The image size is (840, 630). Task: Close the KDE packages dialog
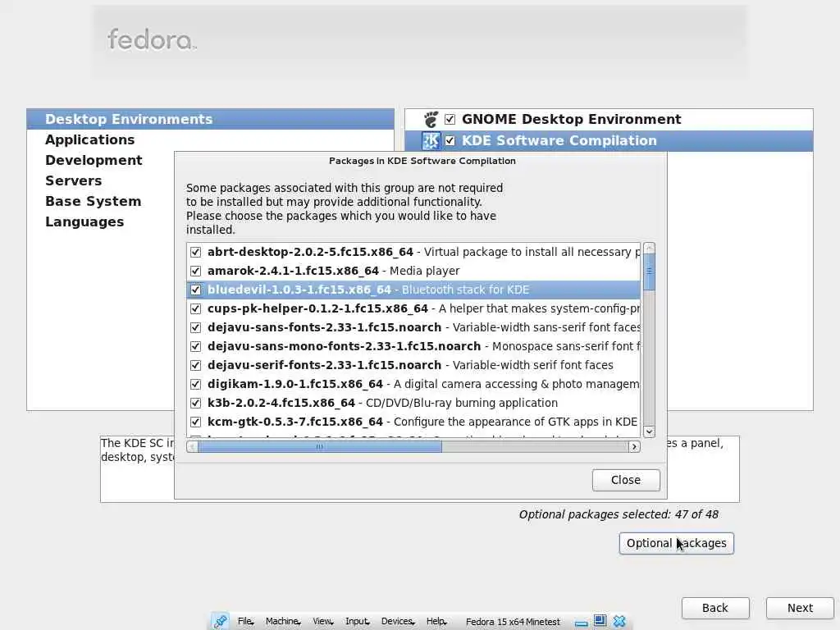[626, 480]
